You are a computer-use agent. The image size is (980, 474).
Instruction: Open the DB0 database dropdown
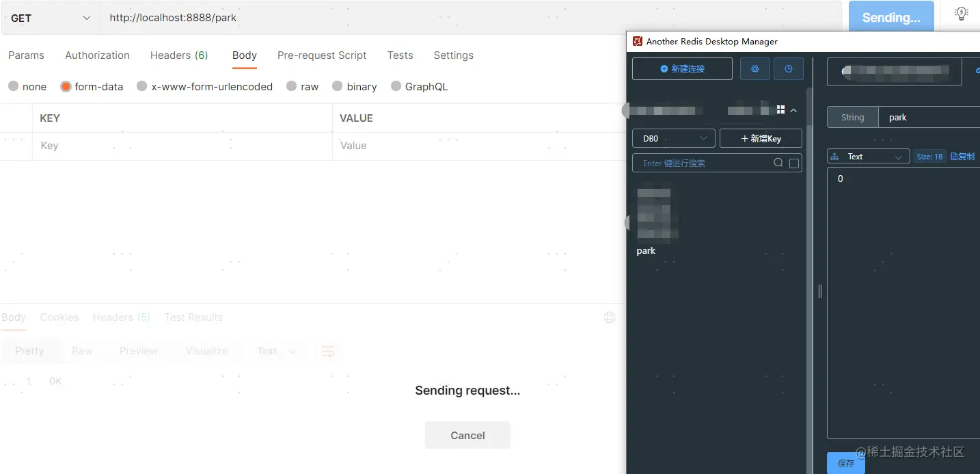pos(674,138)
